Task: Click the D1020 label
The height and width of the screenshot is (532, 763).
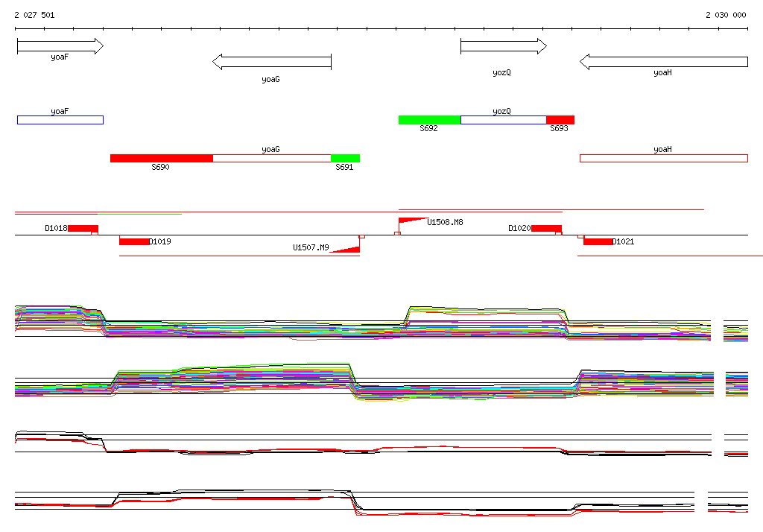Action: pos(519,228)
